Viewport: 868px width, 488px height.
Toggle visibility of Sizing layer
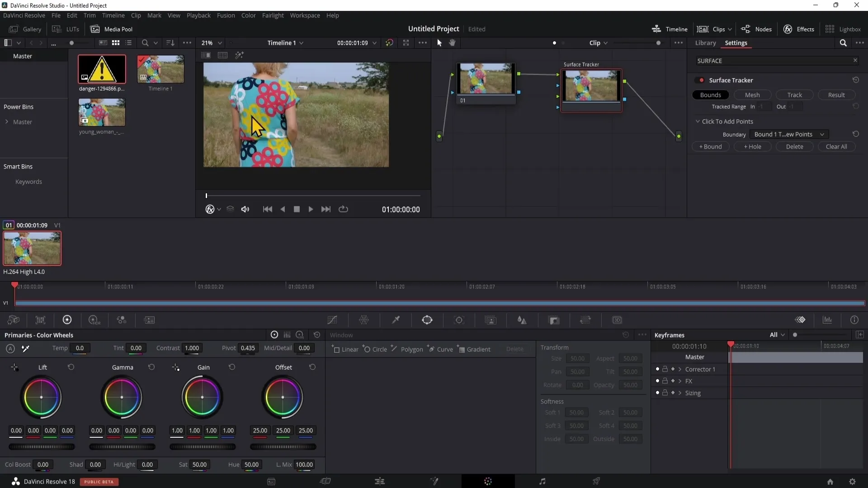(657, 393)
